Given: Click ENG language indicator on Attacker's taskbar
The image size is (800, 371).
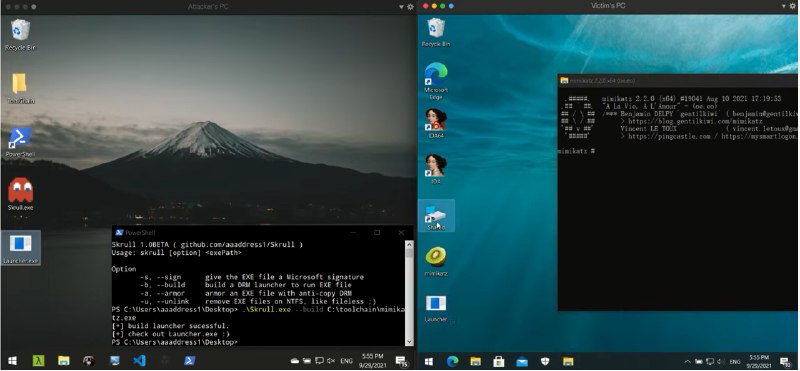Looking at the screenshot, I should 346,361.
